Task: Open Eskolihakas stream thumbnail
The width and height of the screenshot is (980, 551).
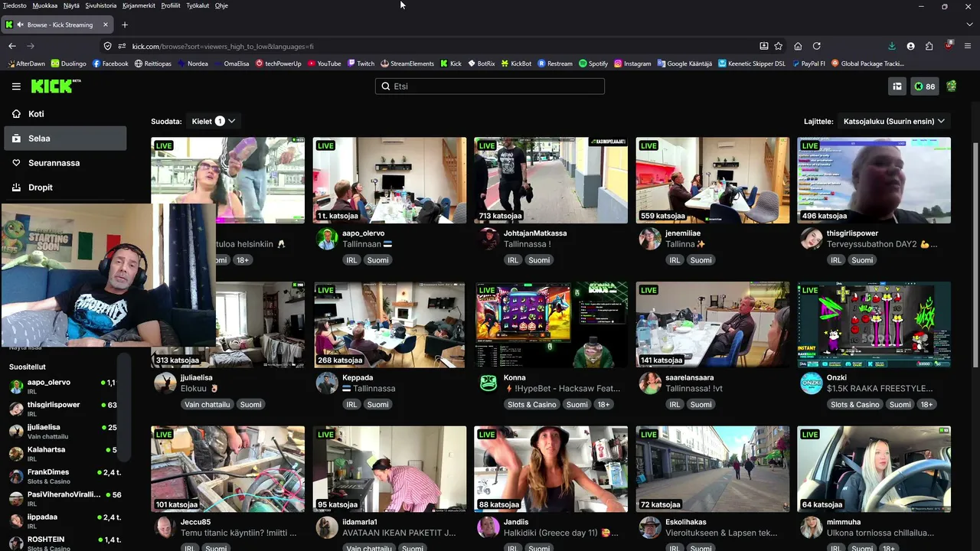Action: [x=712, y=469]
